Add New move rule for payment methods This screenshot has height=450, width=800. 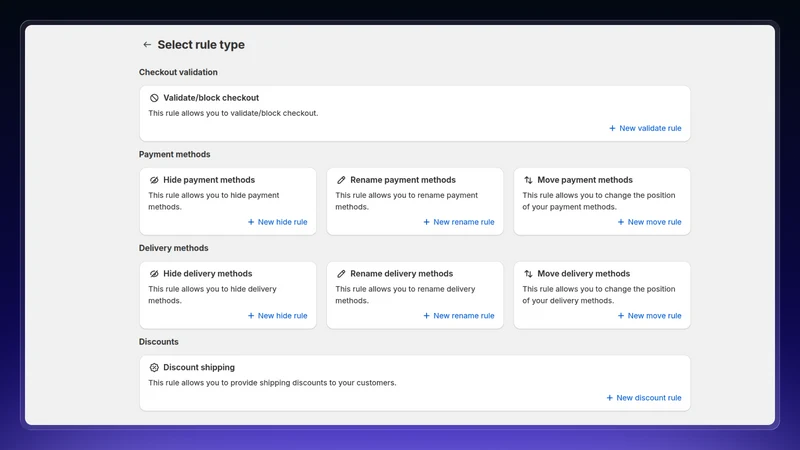tap(649, 222)
